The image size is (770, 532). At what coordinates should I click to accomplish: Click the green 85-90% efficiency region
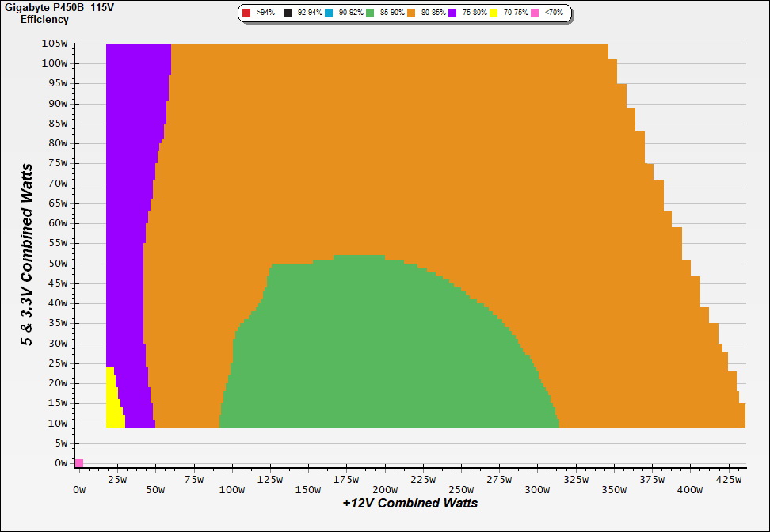pyautogui.click(x=380, y=348)
